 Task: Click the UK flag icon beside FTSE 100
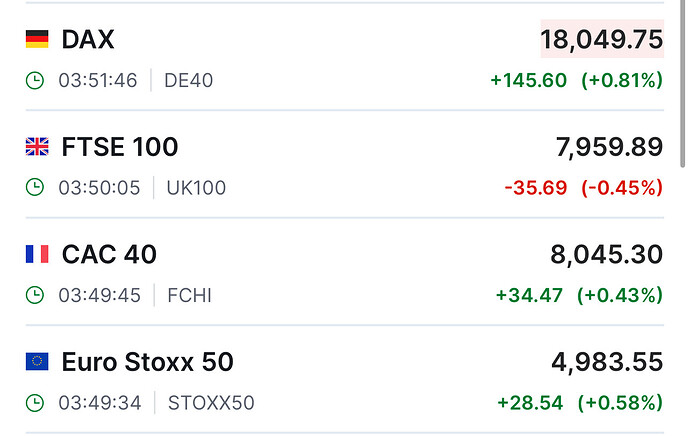(37, 147)
